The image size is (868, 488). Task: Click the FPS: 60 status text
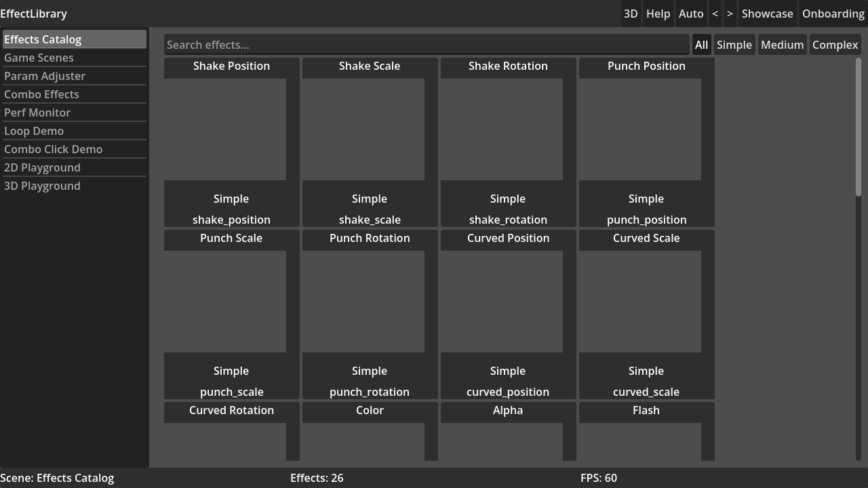(x=599, y=478)
